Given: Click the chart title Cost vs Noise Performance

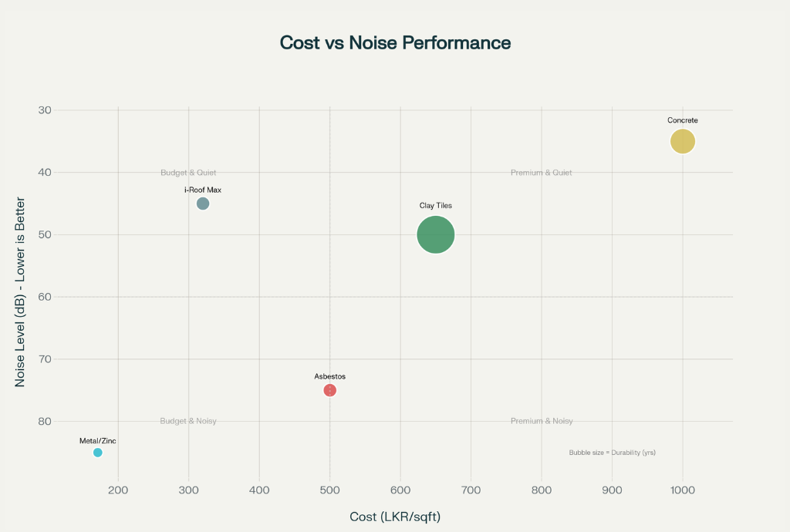Looking at the screenshot, I should tap(395, 43).
